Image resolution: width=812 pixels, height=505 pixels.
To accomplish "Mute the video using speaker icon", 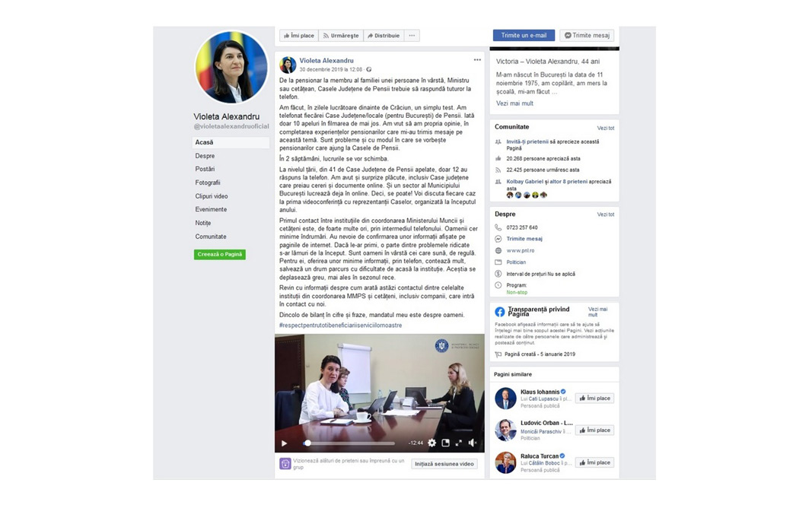I will coord(473,443).
